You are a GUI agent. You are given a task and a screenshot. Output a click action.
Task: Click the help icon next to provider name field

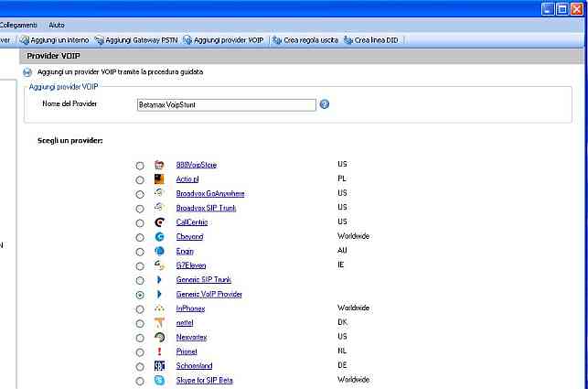[x=325, y=104]
